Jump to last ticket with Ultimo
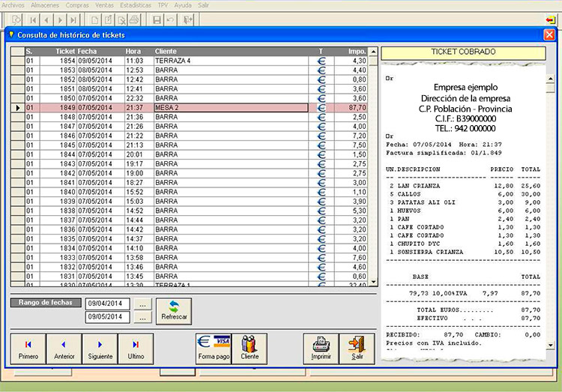This screenshot has height=392, width=562. pyautogui.click(x=136, y=349)
